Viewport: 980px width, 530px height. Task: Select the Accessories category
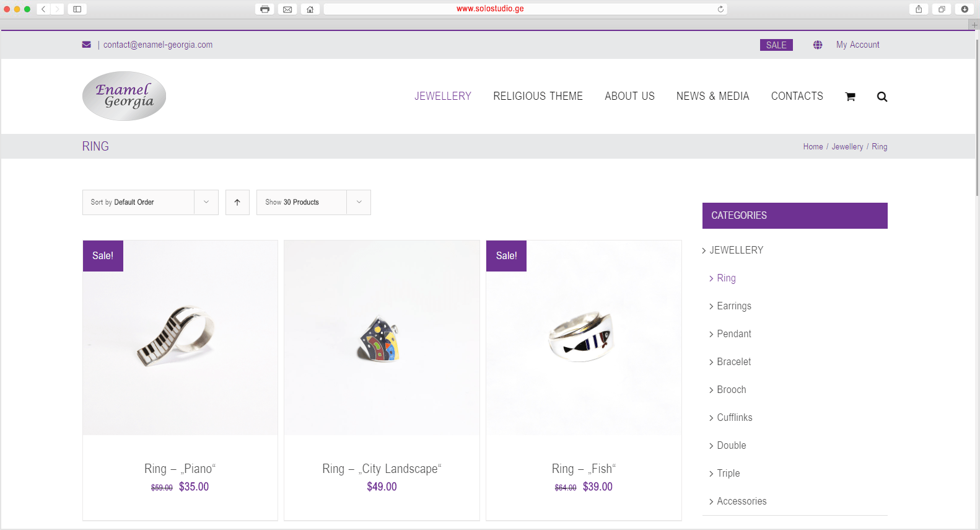point(742,501)
